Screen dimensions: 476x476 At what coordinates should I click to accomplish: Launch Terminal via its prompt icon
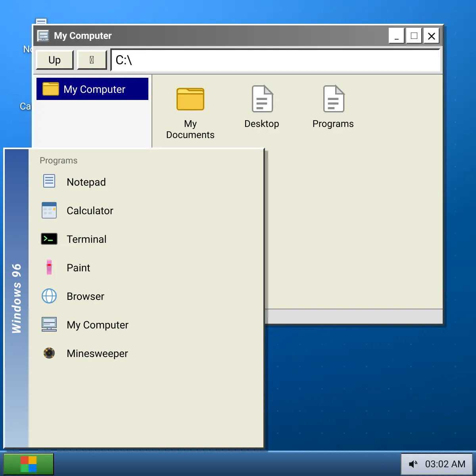(x=49, y=239)
